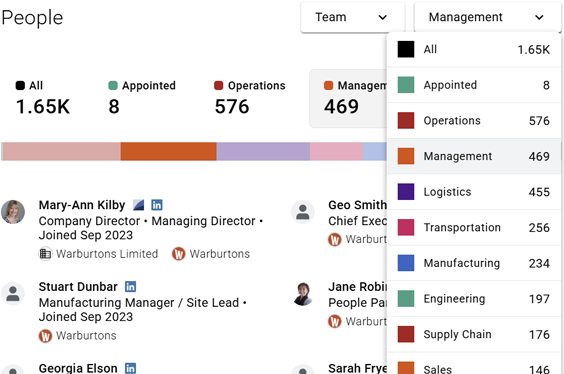Select Engineering option with 197
The image size is (564, 374).
click(x=474, y=298)
